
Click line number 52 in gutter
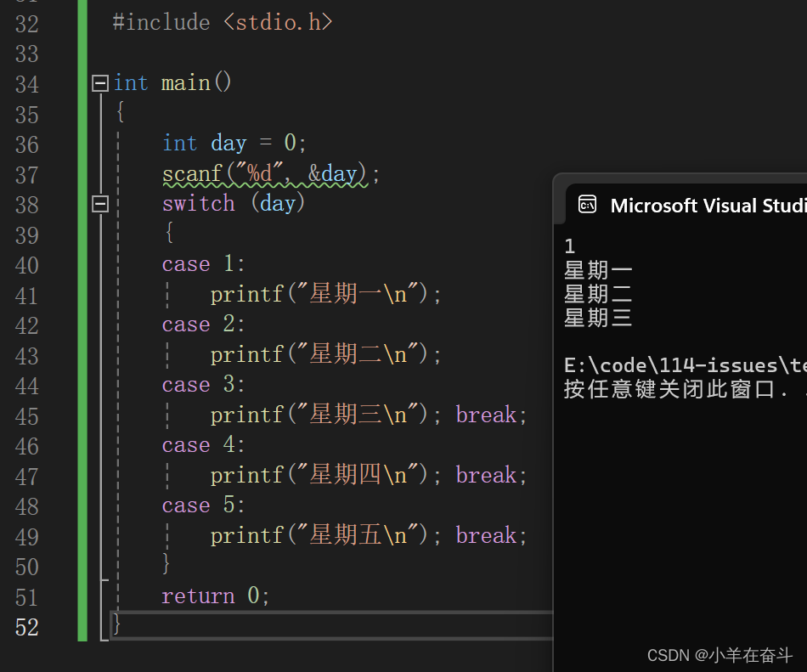[x=27, y=627]
